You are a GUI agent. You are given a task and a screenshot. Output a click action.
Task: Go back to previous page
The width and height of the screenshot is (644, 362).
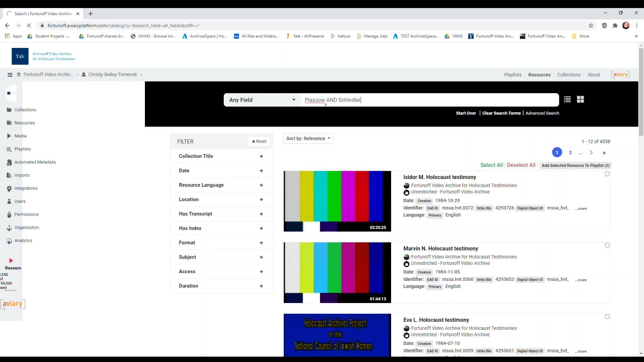[7, 25]
